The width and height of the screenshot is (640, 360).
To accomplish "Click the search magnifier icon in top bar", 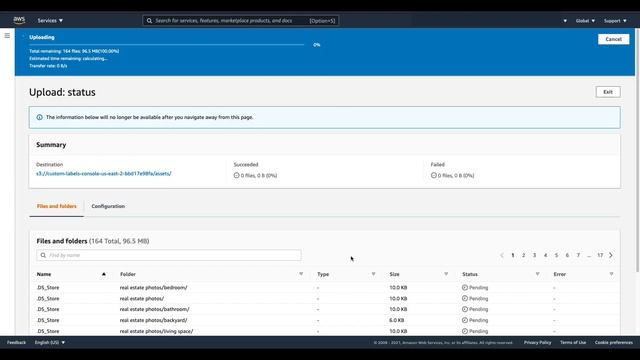I will pyautogui.click(x=149, y=20).
